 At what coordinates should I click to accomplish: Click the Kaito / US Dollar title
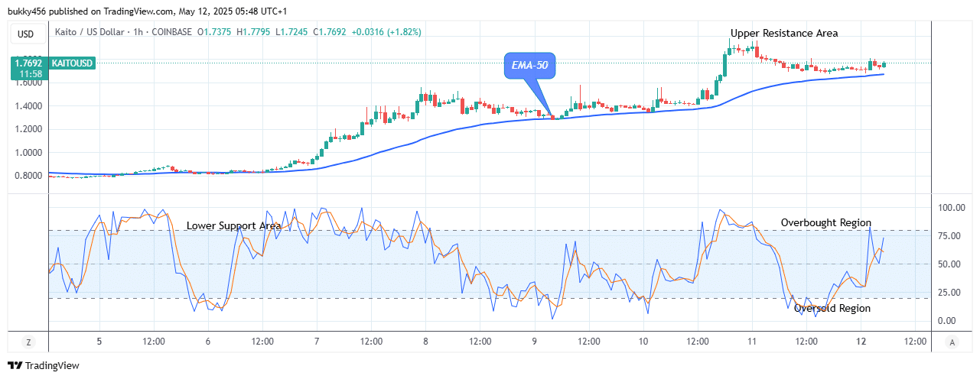pyautogui.click(x=90, y=32)
